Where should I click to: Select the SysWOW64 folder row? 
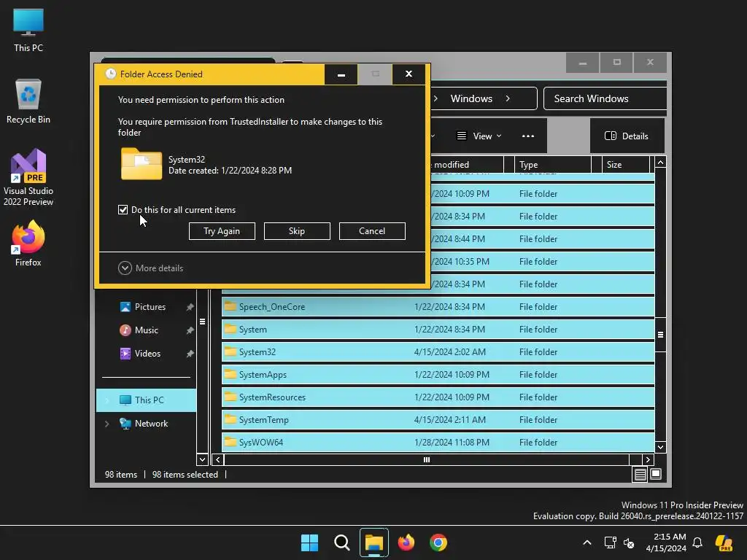pos(438,443)
